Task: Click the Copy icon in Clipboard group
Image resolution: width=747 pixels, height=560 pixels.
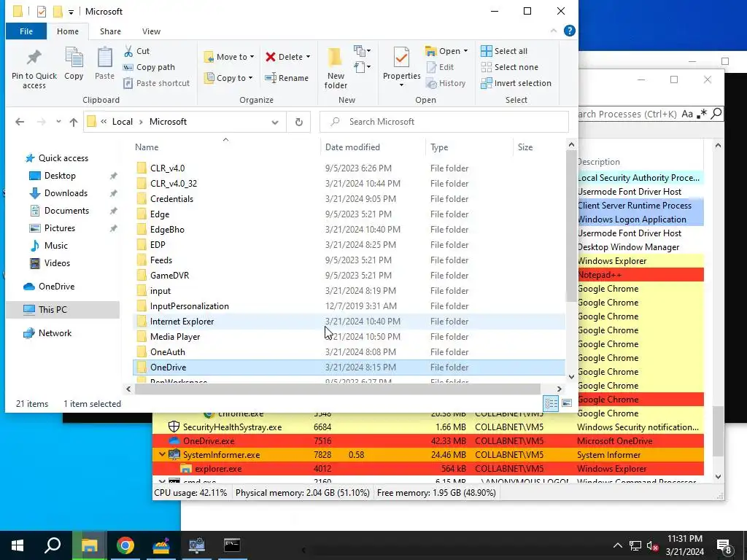Action: (x=74, y=63)
